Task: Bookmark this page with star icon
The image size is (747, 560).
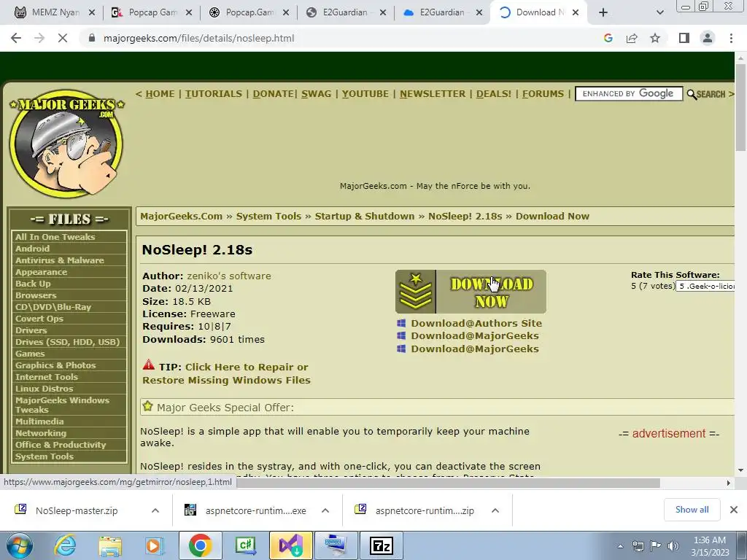Action: 655,38
